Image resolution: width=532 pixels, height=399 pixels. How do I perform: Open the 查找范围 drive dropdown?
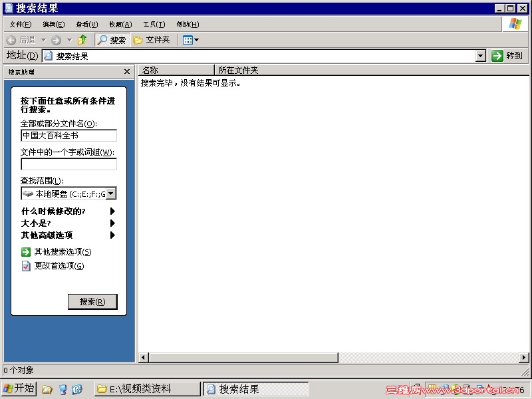point(112,193)
